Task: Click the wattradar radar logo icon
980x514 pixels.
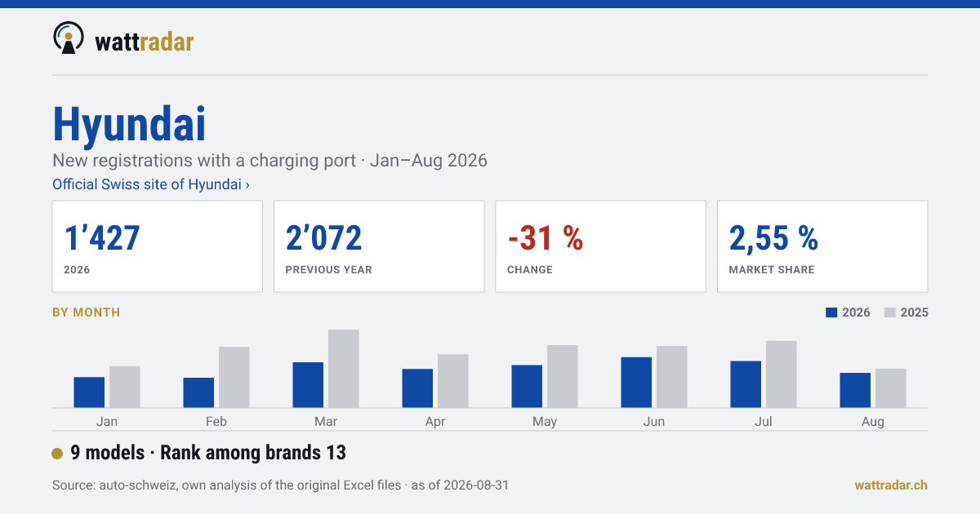Action: coord(69,38)
